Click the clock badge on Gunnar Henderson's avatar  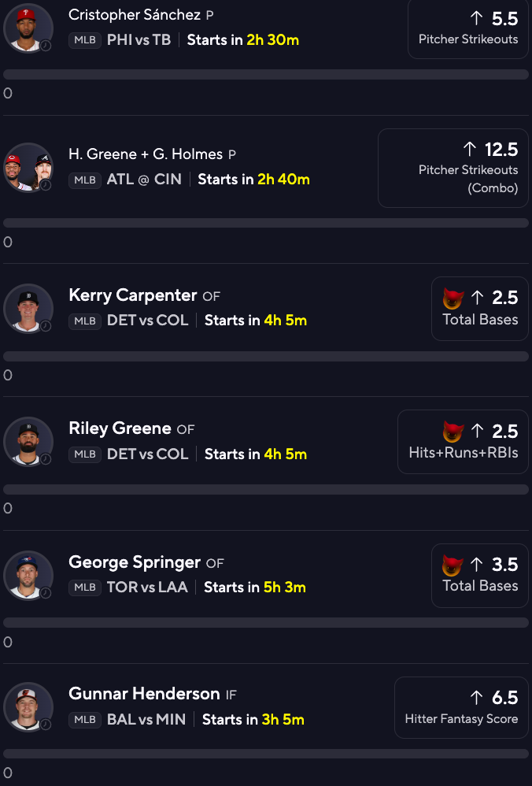(x=46, y=725)
